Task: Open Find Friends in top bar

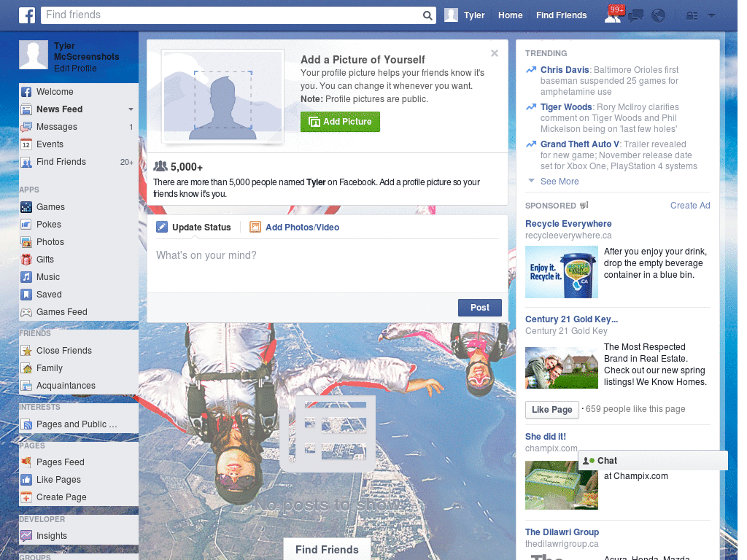Action: coord(561,15)
